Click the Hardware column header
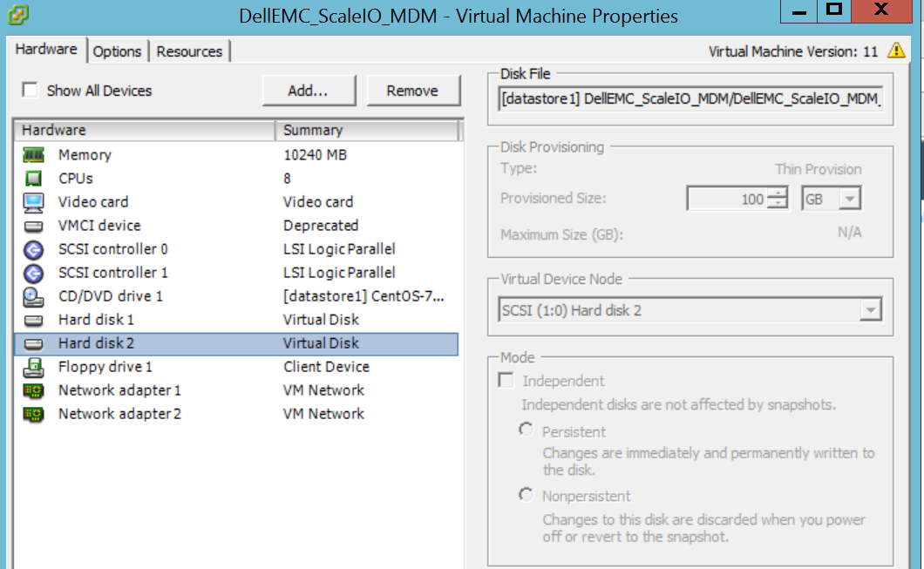This screenshot has width=924, height=569. point(145,130)
